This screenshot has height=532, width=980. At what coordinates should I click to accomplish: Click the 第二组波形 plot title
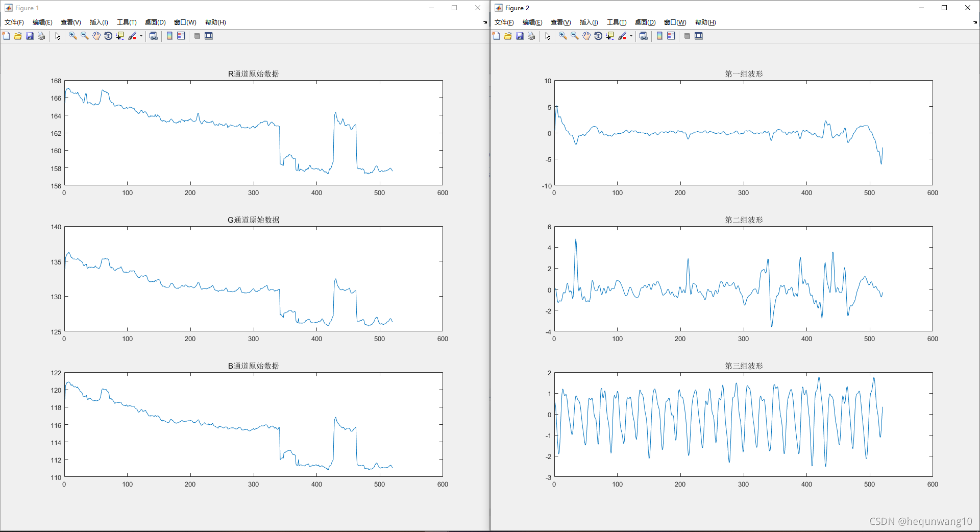coord(744,220)
